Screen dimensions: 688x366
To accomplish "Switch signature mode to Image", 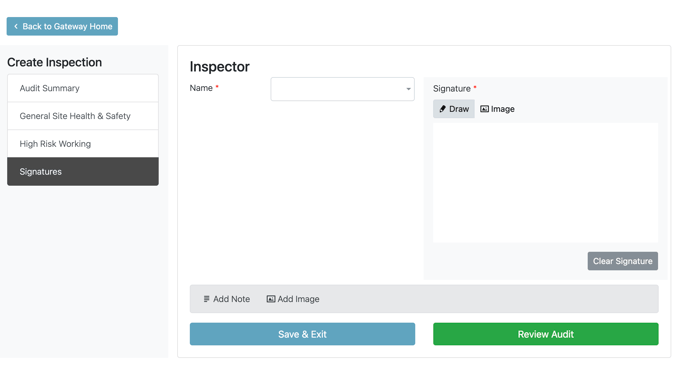I will click(497, 109).
